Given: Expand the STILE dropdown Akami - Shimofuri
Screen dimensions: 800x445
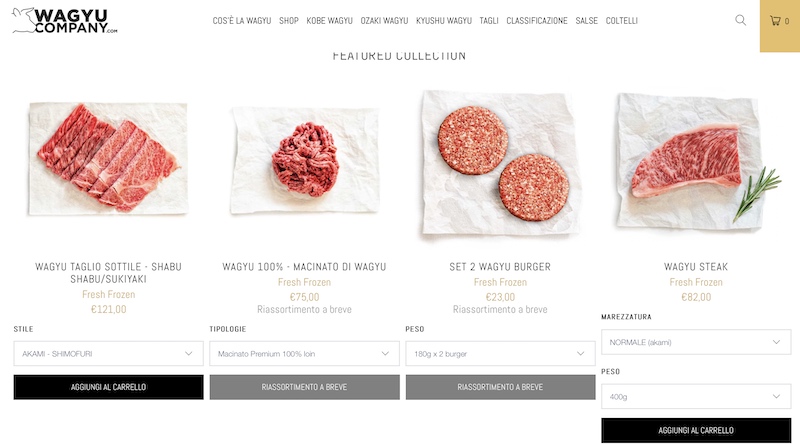Looking at the screenshot, I should 109,354.
